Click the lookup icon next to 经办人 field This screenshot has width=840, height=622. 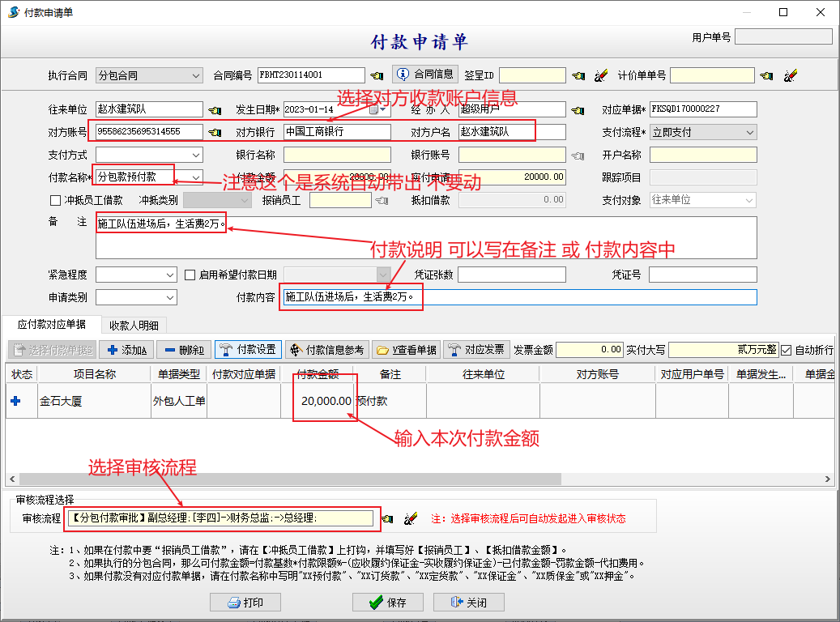[x=578, y=110]
